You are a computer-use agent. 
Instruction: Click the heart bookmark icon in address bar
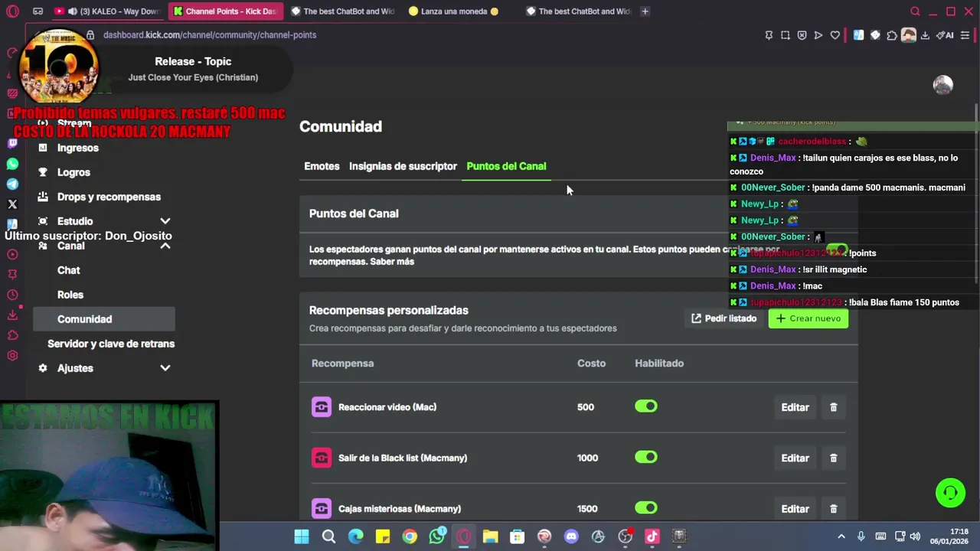pyautogui.click(x=835, y=35)
